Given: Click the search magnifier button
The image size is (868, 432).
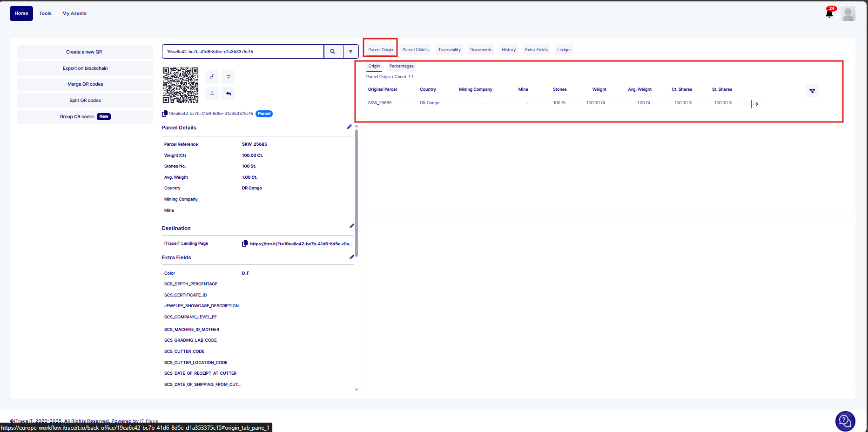Looking at the screenshot, I should [x=333, y=52].
